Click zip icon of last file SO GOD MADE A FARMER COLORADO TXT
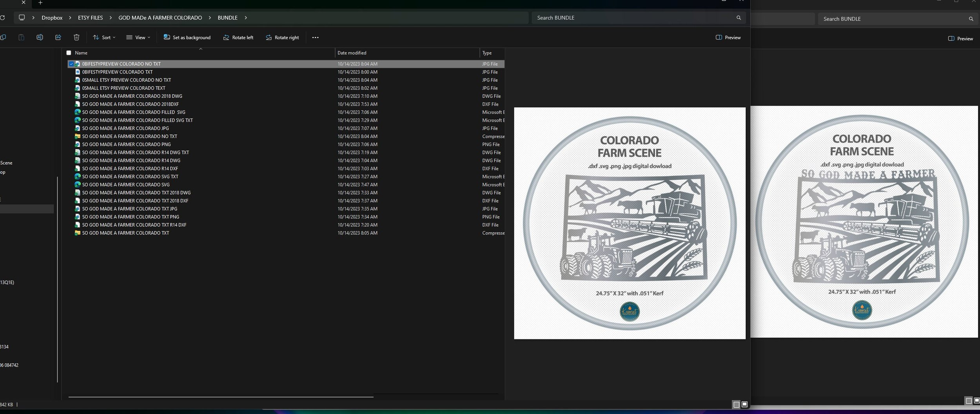The height and width of the screenshot is (414, 980). coord(78,233)
